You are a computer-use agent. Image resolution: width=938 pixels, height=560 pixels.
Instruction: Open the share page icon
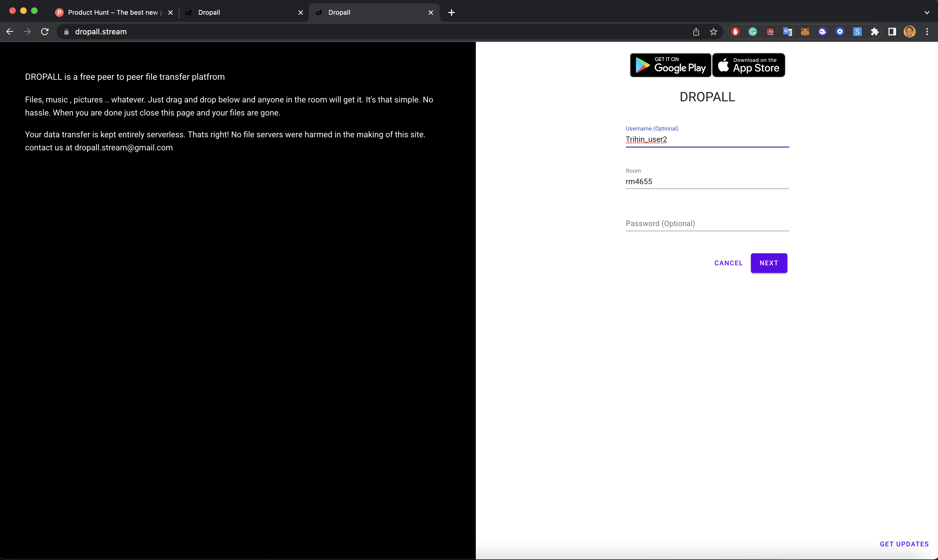pos(696,32)
